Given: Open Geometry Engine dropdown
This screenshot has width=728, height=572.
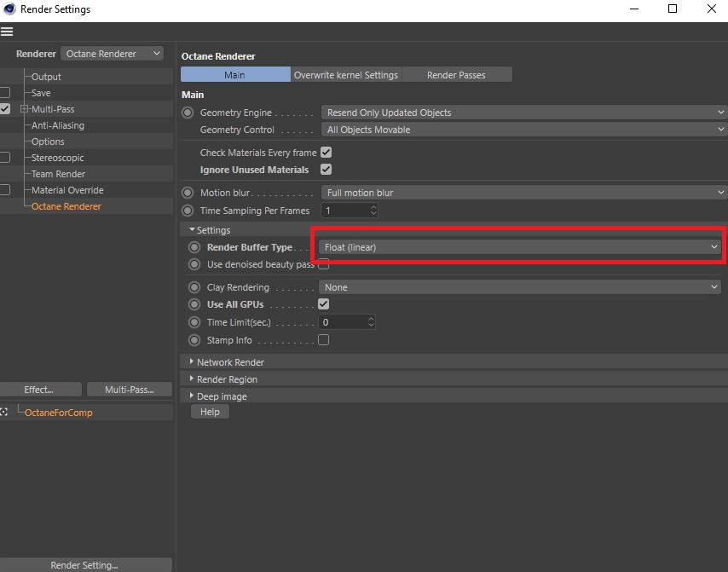Looking at the screenshot, I should pos(524,113).
